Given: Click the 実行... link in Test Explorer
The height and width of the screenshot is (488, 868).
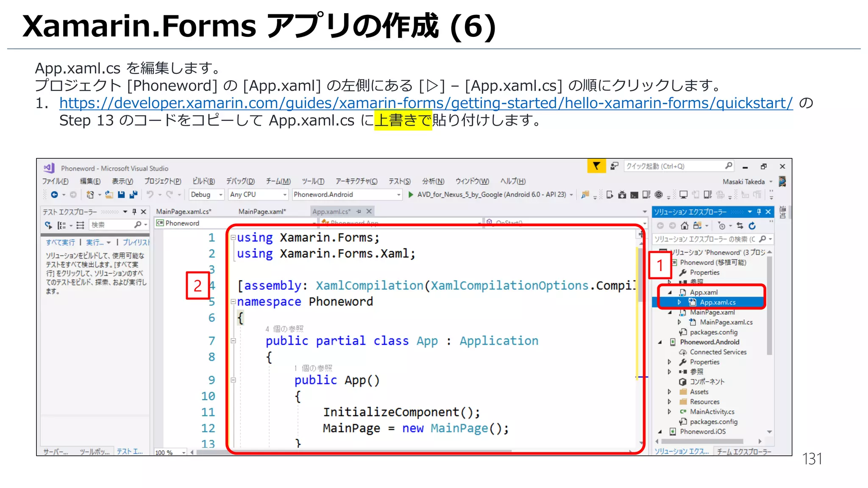Looking at the screenshot, I should (x=95, y=242).
